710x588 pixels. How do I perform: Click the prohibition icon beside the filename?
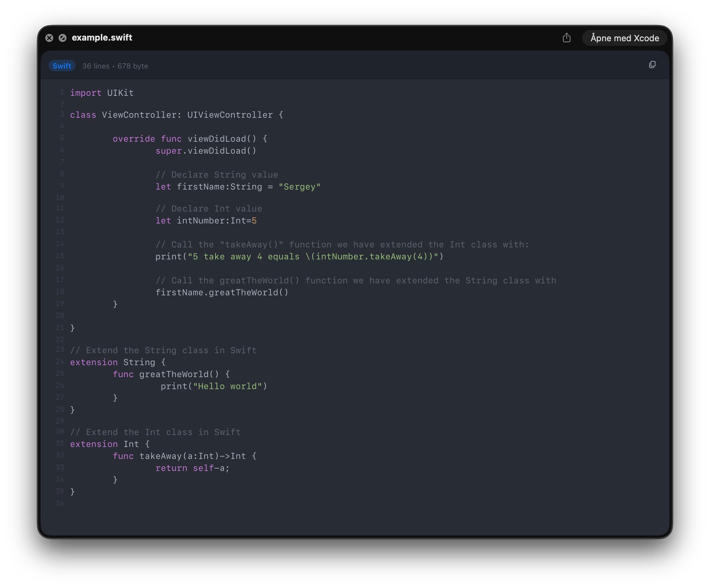pos(62,38)
